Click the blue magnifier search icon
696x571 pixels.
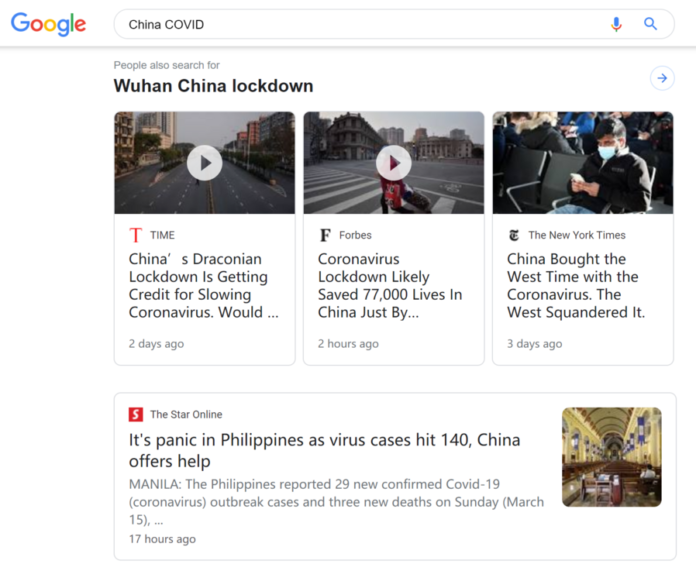click(x=650, y=24)
